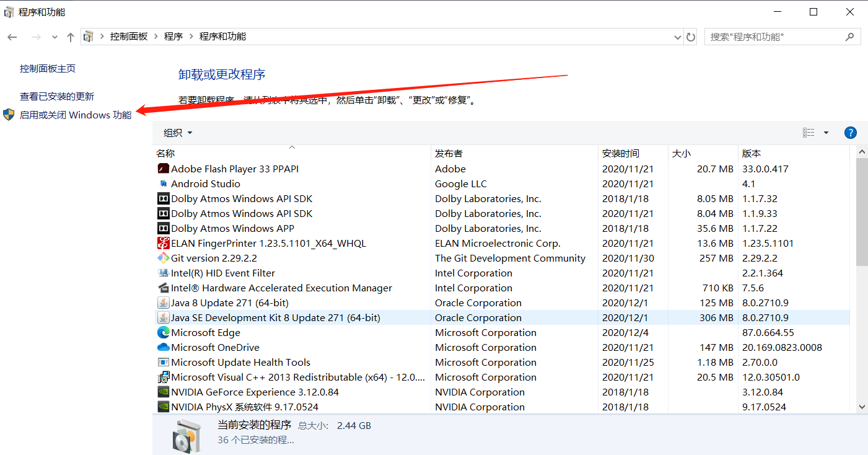Click the Intel(R) HID Event Filter icon
Image resolution: width=868 pixels, height=455 pixels.
point(163,273)
